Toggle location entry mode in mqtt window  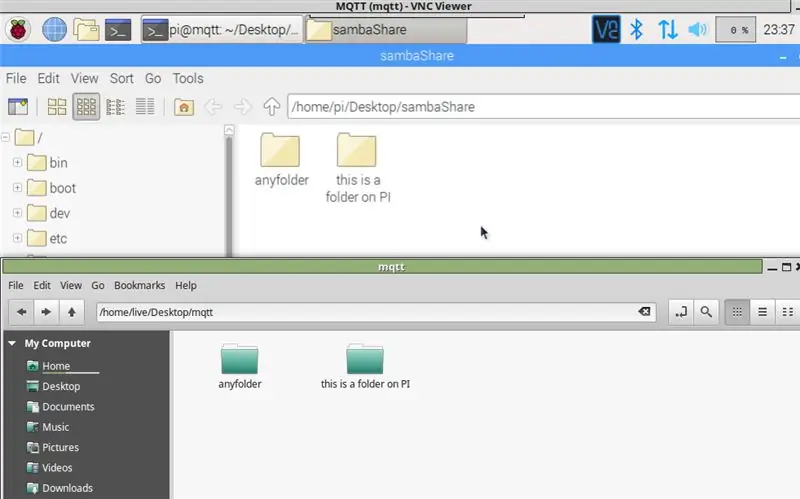tap(681, 312)
